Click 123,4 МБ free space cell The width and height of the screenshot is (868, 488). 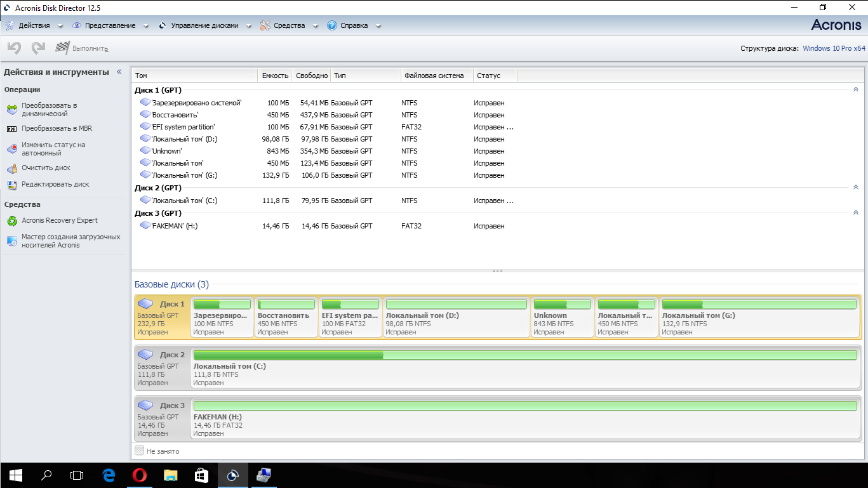(314, 163)
